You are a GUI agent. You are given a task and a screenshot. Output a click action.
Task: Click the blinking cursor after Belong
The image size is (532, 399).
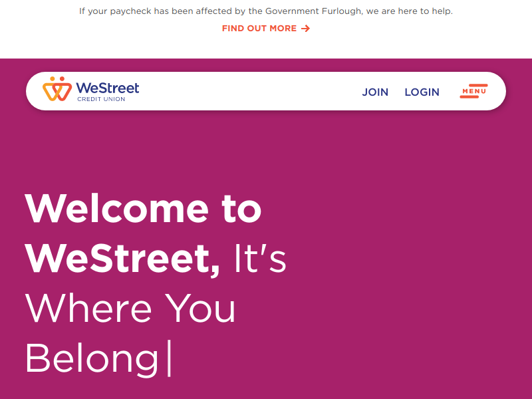point(170,358)
